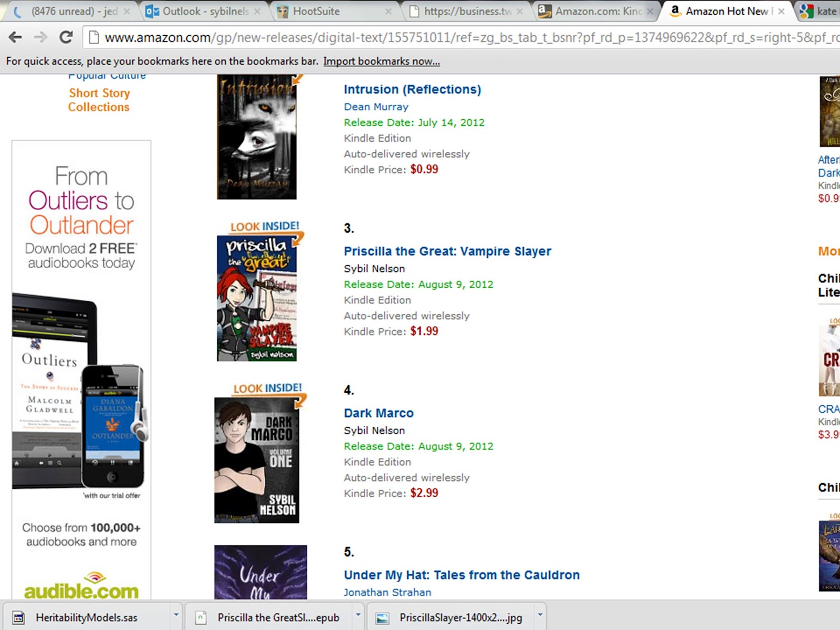The height and width of the screenshot is (630, 840).
Task: Open the Dark Marco book title link
Action: point(379,413)
